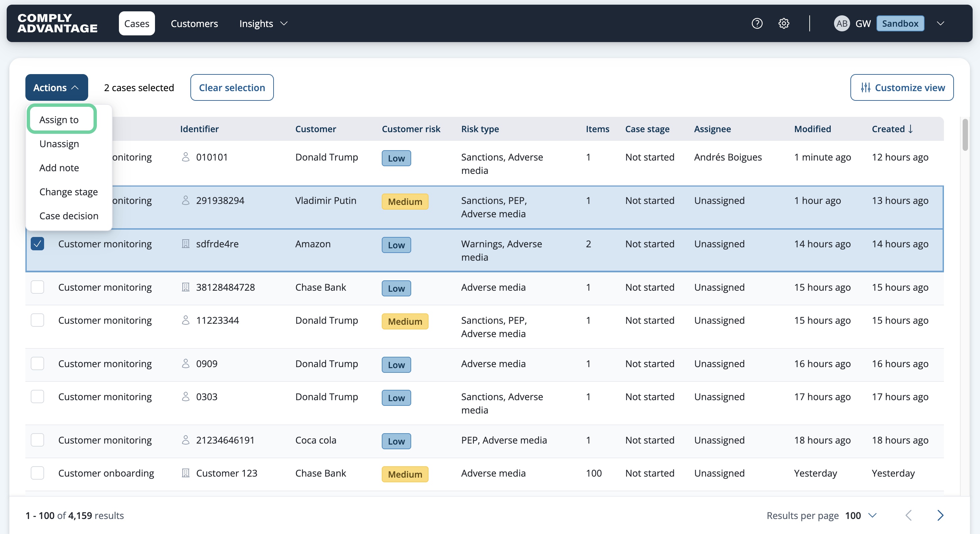This screenshot has width=980, height=534.
Task: Select the checkbox for case 0303
Action: (37, 396)
